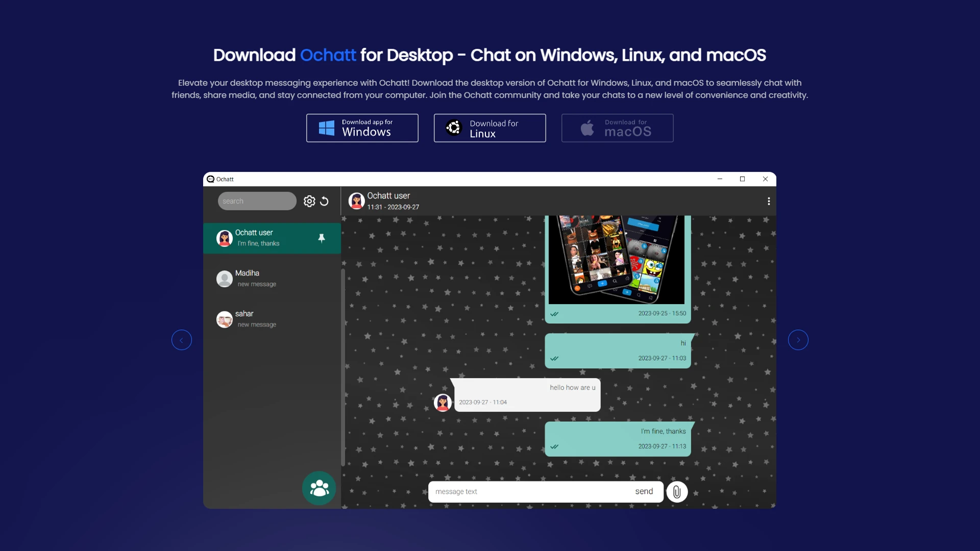Click Download for Linux button
Screen dimensions: 980x551
(490, 128)
